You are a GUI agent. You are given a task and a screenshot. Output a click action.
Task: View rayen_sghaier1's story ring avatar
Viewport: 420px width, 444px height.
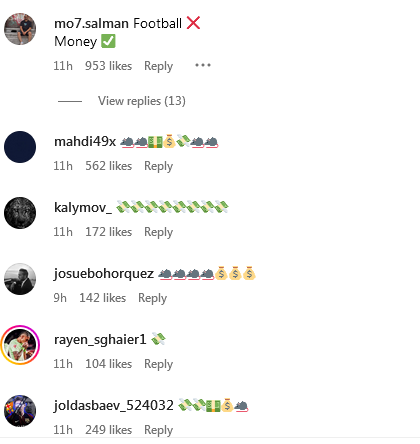tap(20, 345)
